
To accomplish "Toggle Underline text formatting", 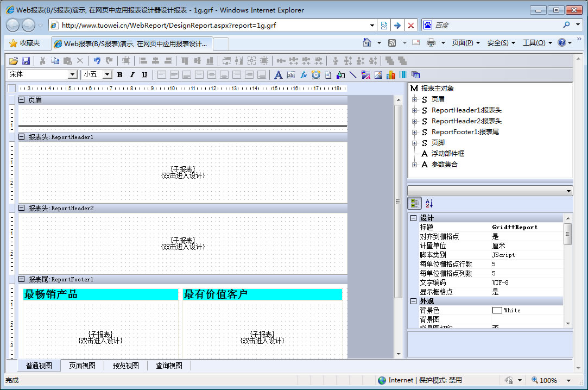I will click(144, 75).
